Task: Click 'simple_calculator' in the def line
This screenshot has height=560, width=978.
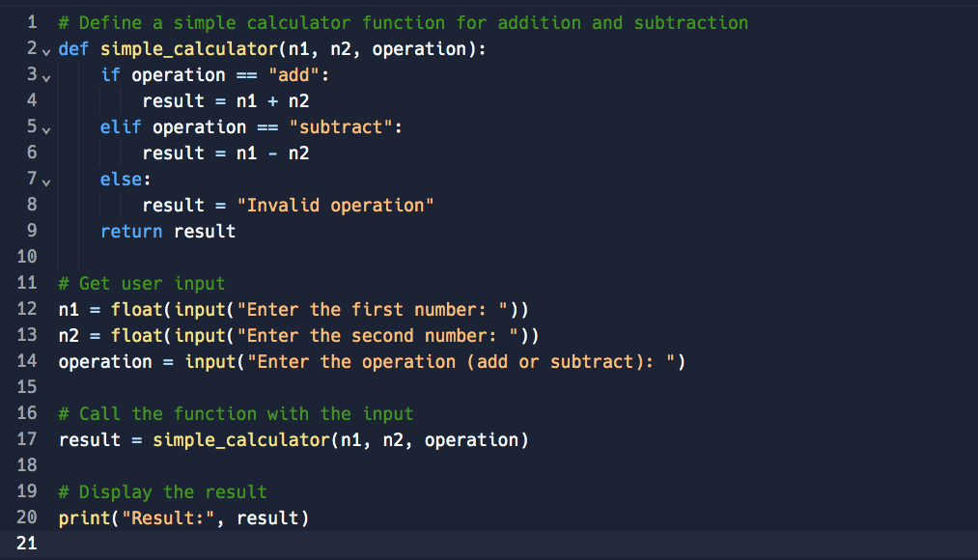Action: [x=183, y=48]
